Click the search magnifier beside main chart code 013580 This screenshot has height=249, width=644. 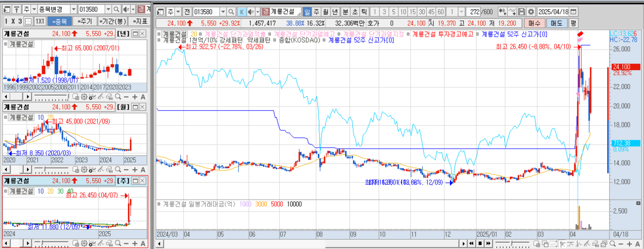[x=231, y=12]
